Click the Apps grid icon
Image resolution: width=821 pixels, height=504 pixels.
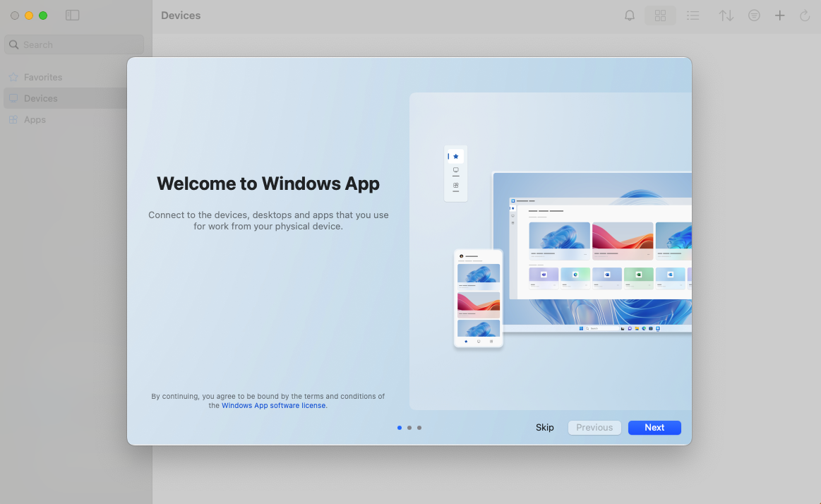[13, 120]
